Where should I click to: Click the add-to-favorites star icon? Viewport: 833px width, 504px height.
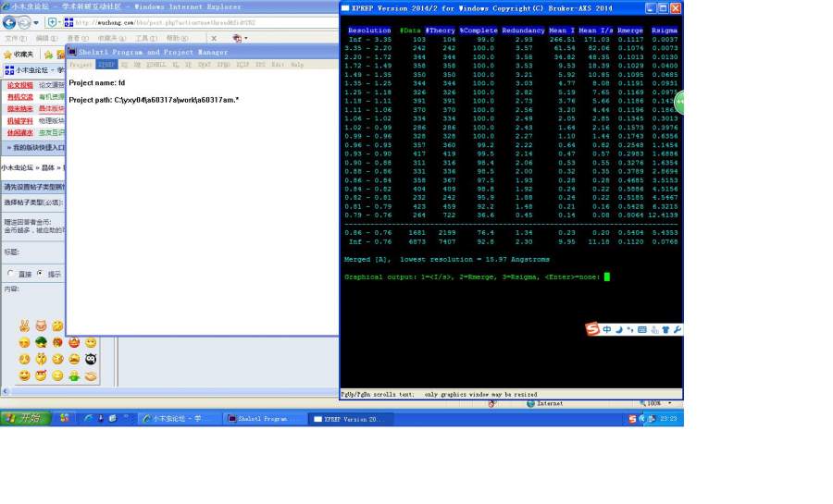pos(48,55)
